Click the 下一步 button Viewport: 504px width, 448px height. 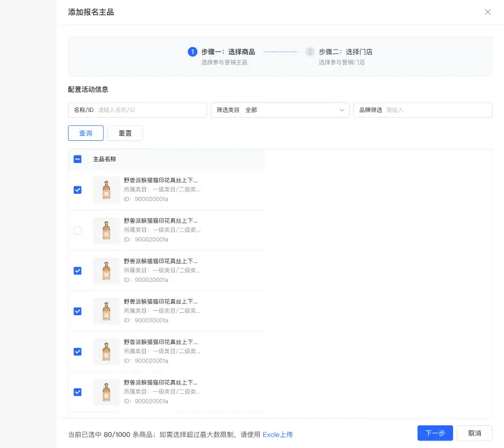[435, 434]
